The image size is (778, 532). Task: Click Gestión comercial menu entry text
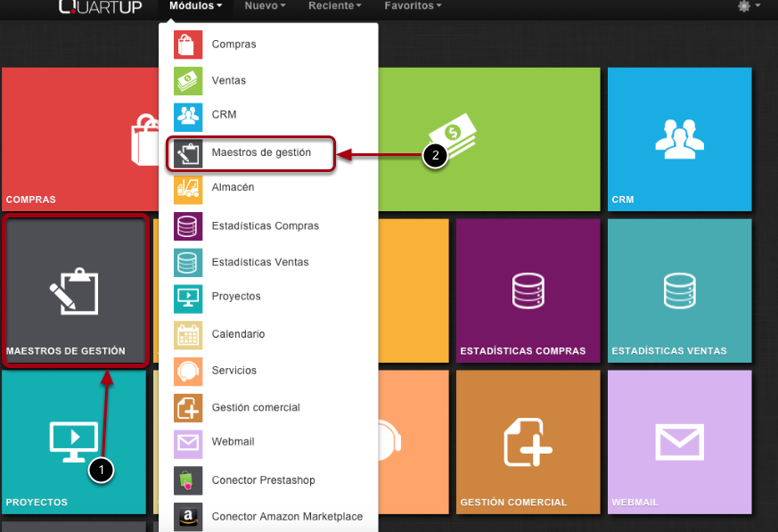click(x=256, y=407)
